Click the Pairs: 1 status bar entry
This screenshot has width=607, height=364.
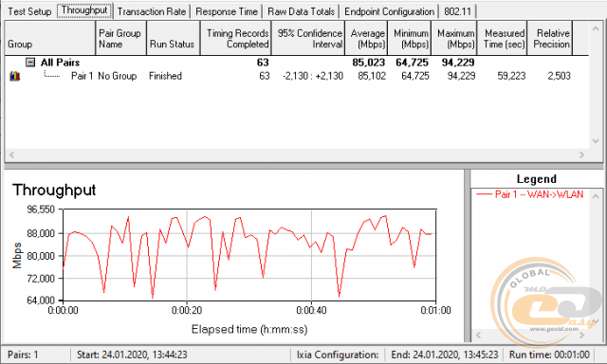pos(23,355)
